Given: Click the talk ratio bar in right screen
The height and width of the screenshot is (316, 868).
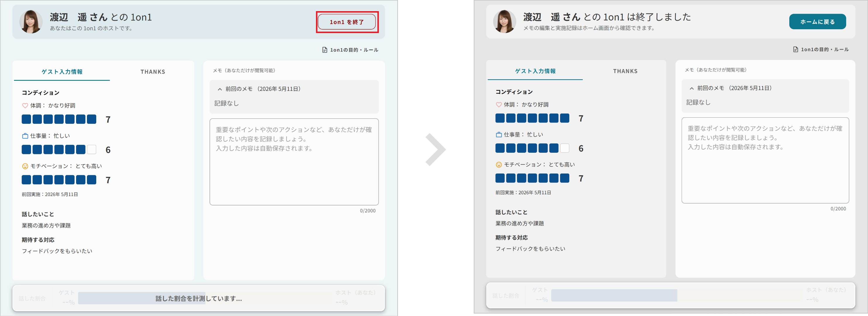Looking at the screenshot, I should (x=677, y=296).
